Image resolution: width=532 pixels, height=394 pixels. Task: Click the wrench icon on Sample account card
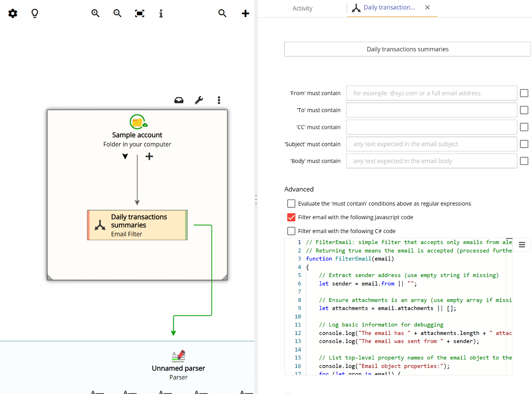[x=199, y=99]
